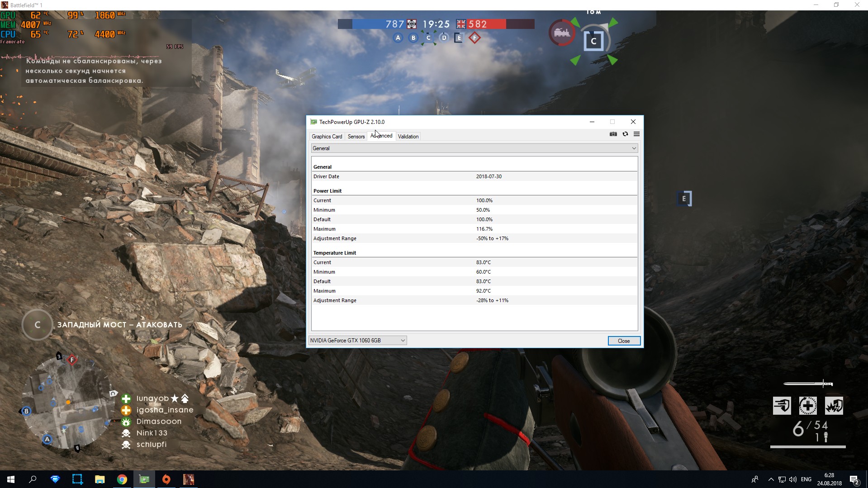Select Power Limit Minimum value 50.0%
The width and height of the screenshot is (868, 488).
point(483,210)
